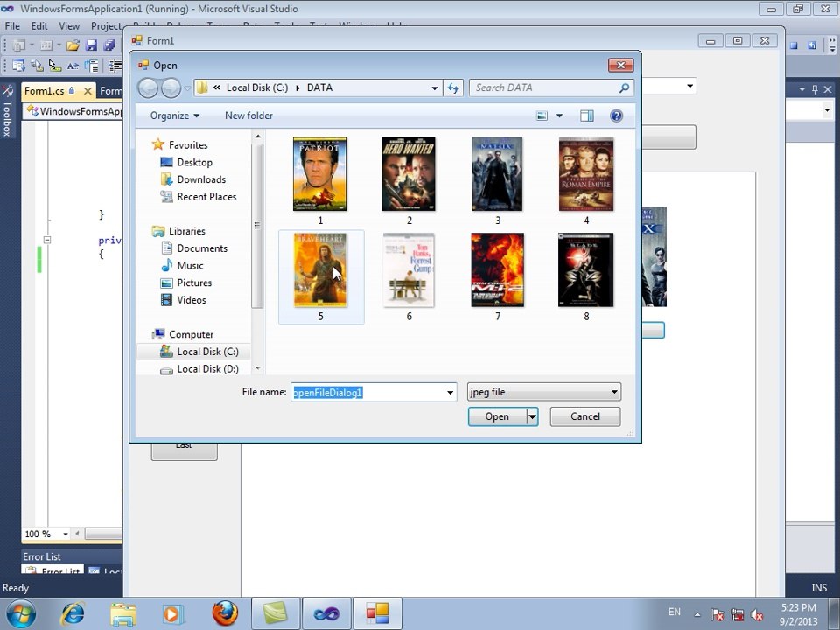Open the Project menu in Visual Studio
Image resolution: width=840 pixels, height=630 pixels.
coord(106,25)
